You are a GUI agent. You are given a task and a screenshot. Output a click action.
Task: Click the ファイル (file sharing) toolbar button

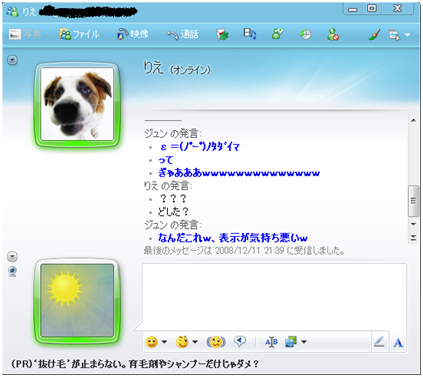79,34
